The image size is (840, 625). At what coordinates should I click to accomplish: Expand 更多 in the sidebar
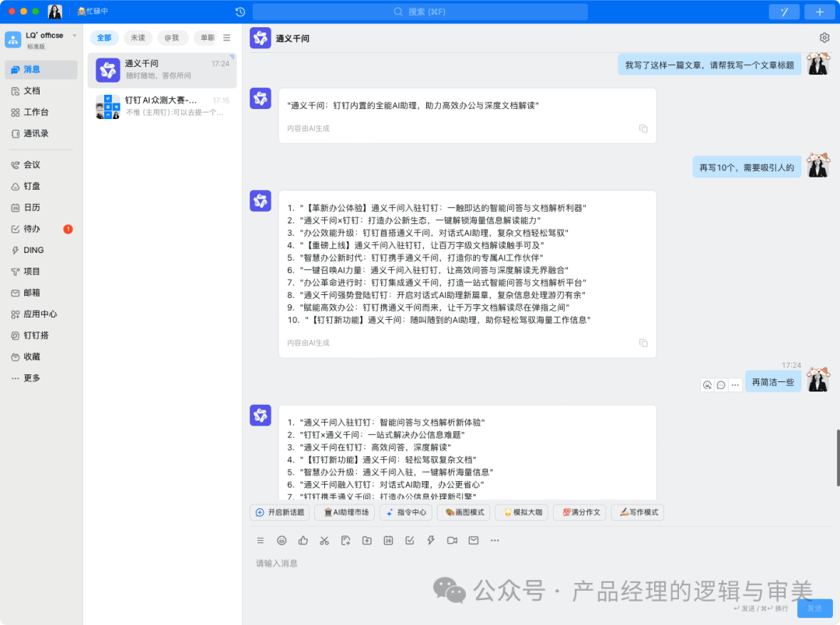click(41, 378)
